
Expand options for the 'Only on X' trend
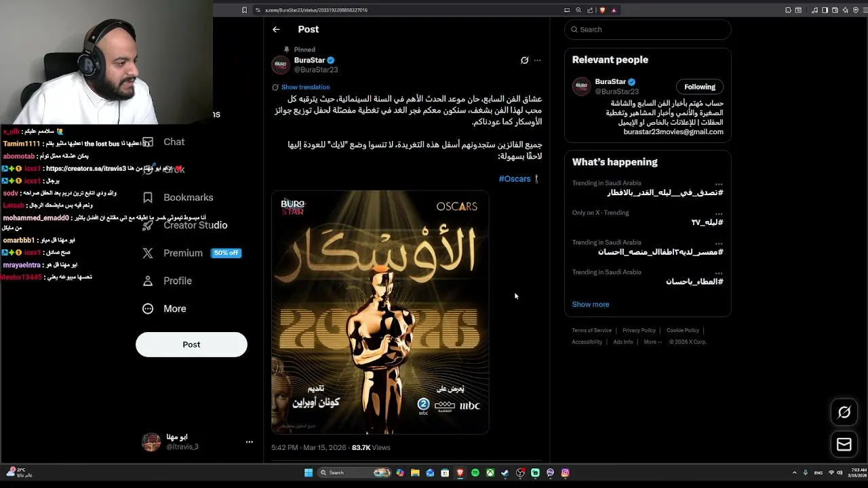click(719, 213)
